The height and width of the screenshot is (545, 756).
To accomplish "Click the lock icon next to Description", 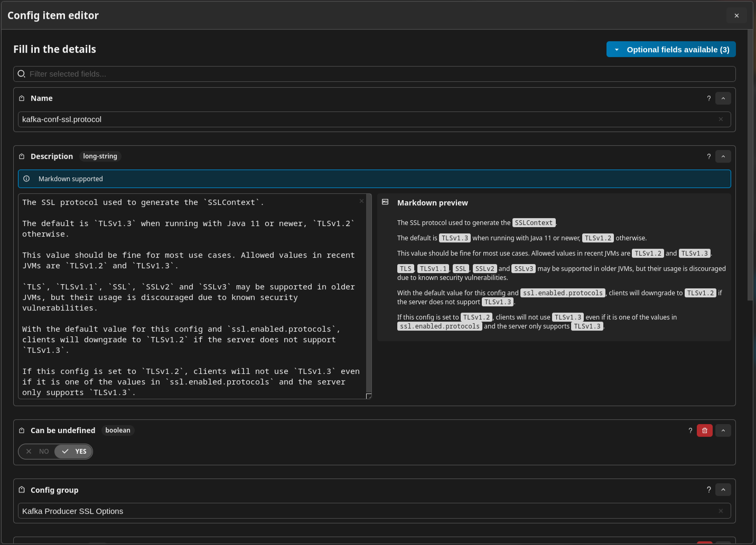I will (x=22, y=156).
